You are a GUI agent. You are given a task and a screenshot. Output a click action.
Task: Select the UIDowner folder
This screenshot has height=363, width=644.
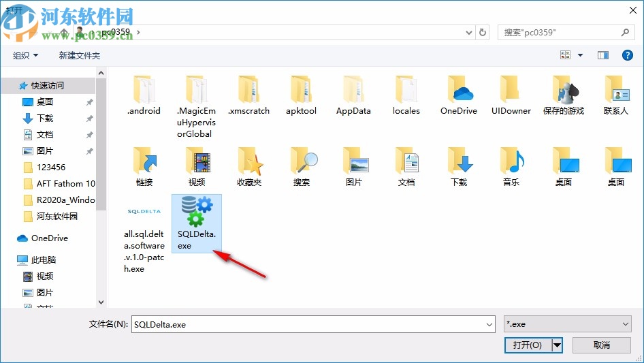point(511,95)
